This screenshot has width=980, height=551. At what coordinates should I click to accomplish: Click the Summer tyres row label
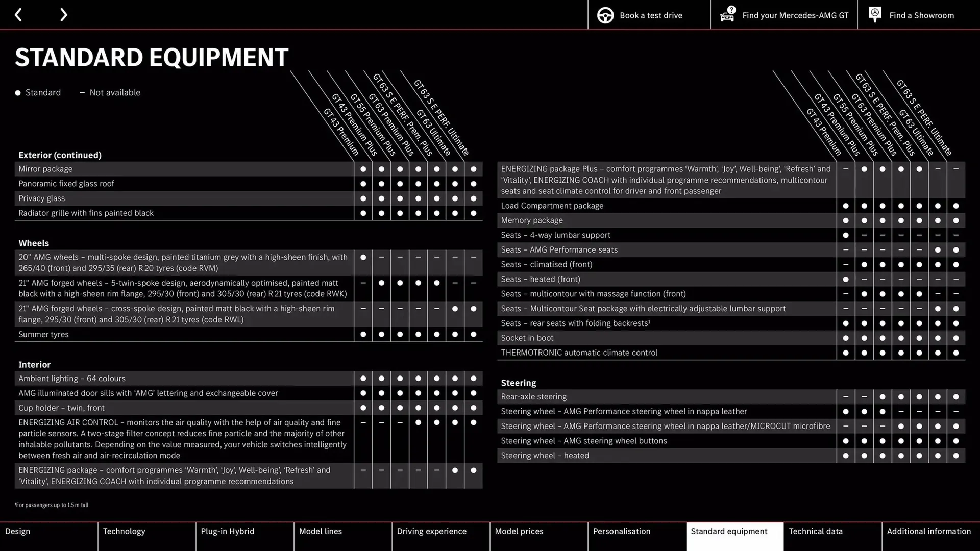click(43, 335)
